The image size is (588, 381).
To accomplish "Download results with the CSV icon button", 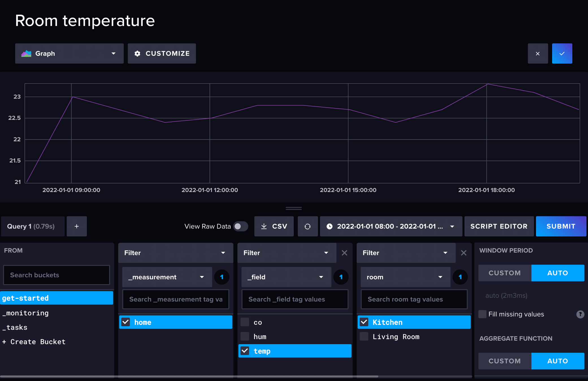I will pos(274,226).
